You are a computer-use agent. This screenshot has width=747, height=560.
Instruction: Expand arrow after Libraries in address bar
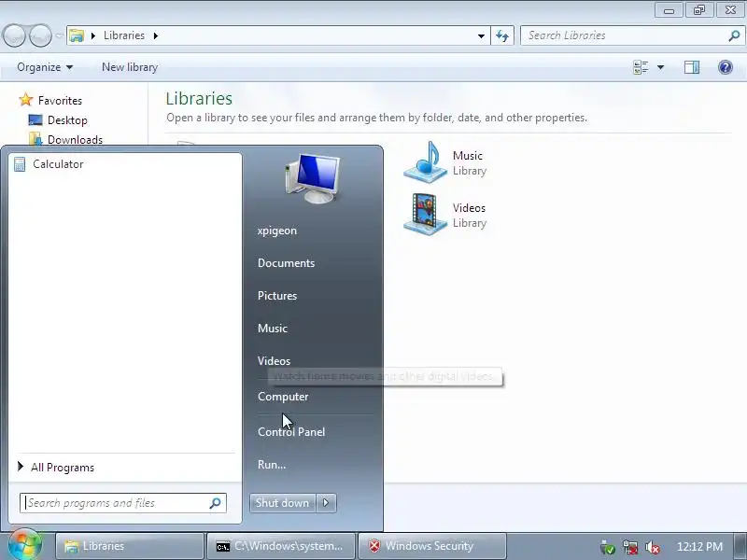[155, 35]
